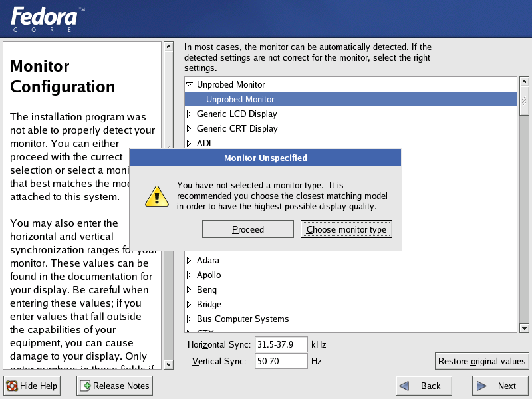Click the Choose monitor type button

346,229
